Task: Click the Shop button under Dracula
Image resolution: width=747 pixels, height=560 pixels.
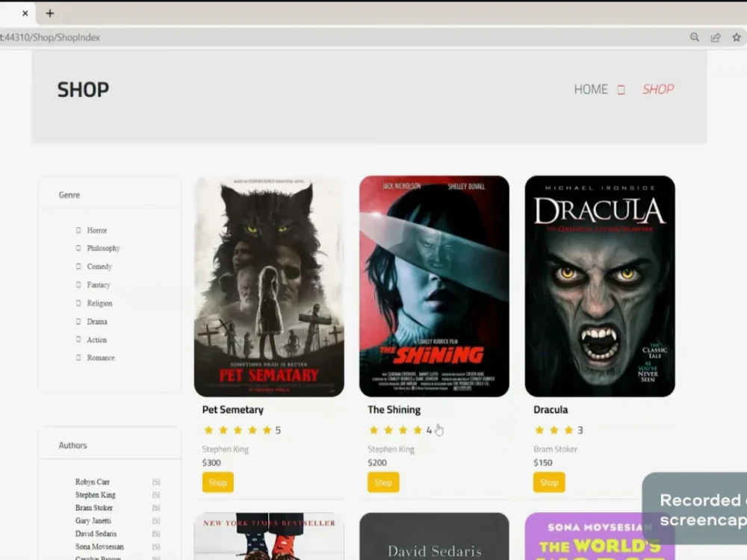Action: click(549, 482)
